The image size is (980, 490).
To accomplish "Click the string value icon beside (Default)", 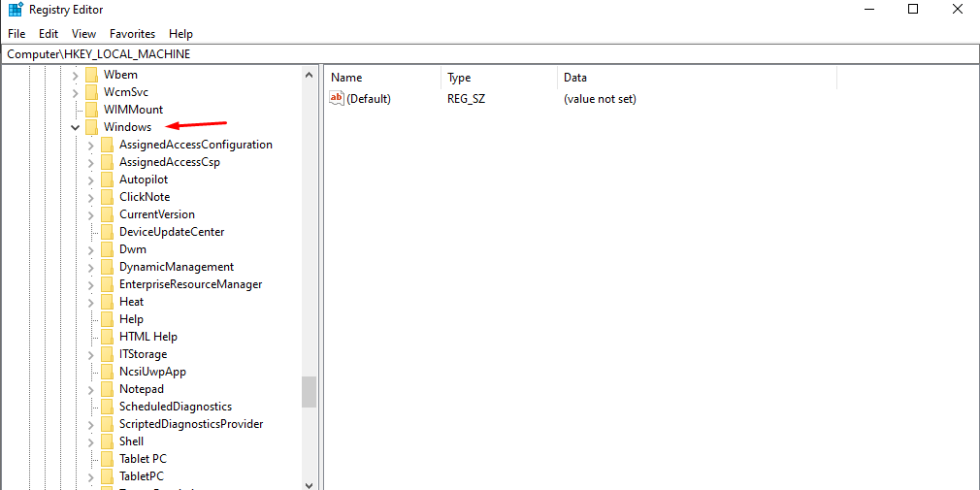I will [x=337, y=99].
